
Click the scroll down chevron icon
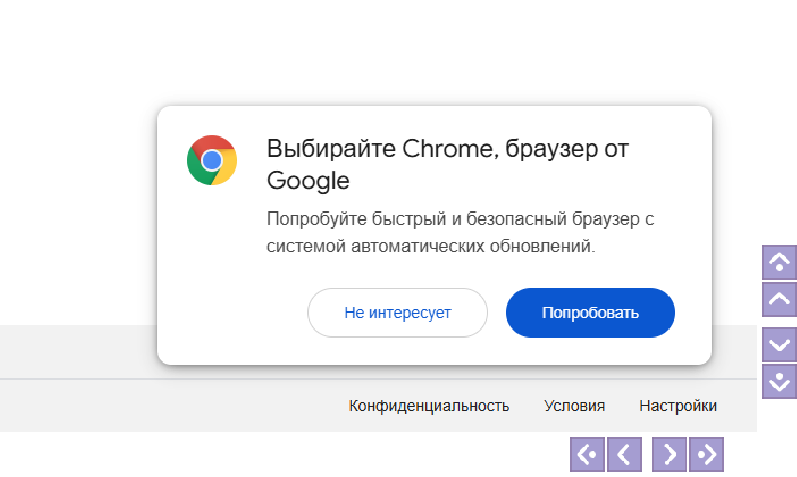(779, 344)
